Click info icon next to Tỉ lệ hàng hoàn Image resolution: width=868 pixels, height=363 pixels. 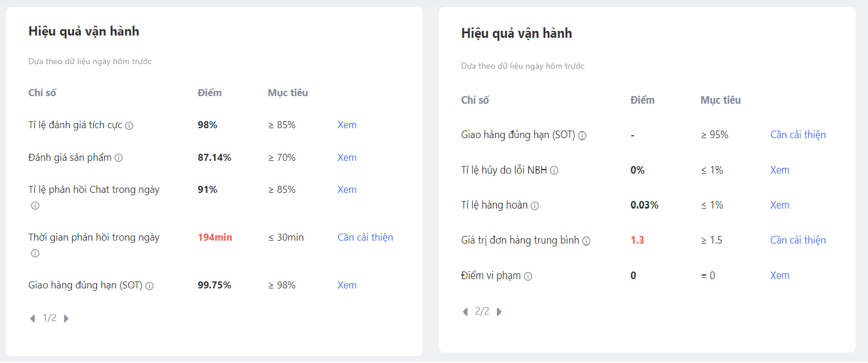[535, 206]
